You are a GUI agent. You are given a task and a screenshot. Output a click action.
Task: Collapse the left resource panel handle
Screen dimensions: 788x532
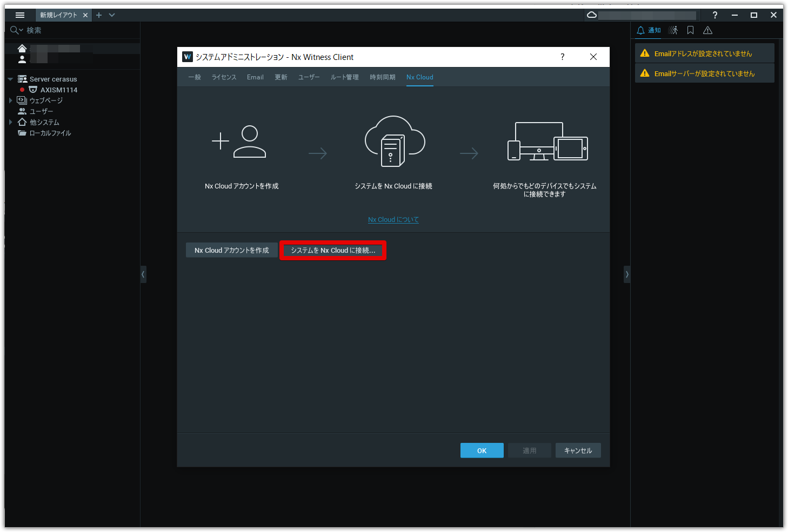pyautogui.click(x=143, y=274)
